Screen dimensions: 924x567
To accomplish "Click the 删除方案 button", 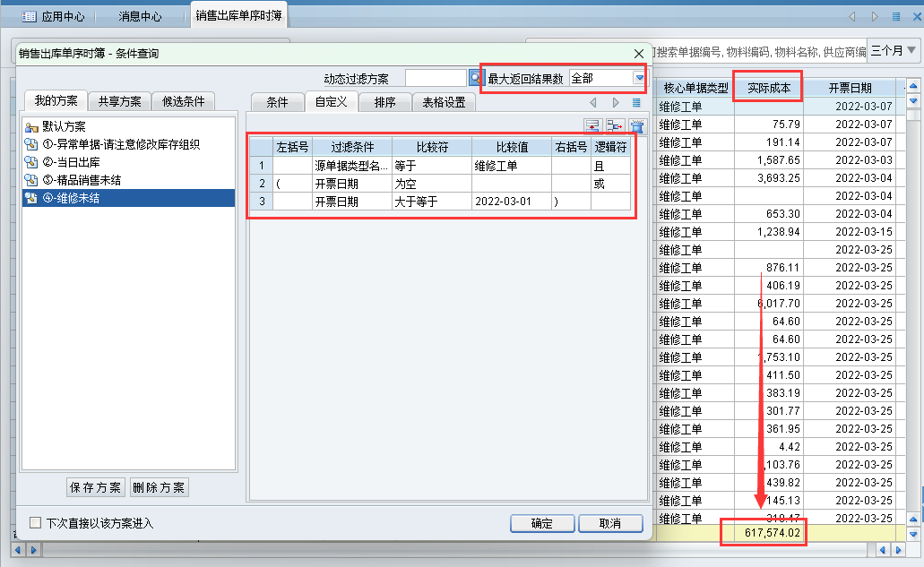I will 159,487.
